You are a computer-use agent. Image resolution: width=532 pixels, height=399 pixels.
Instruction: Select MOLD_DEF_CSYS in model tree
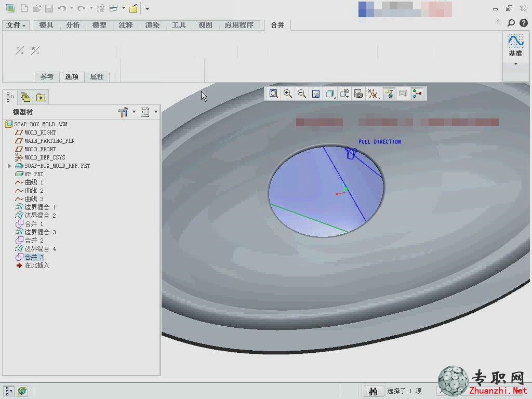[45, 157]
